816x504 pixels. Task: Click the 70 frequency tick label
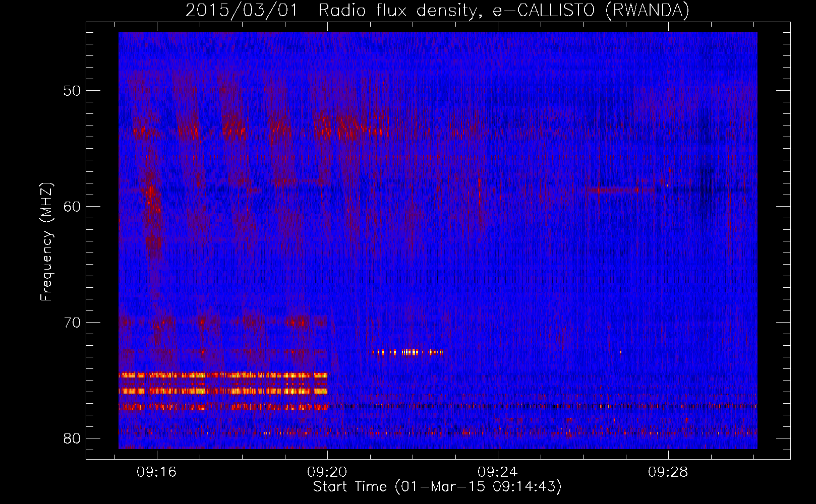(x=72, y=323)
